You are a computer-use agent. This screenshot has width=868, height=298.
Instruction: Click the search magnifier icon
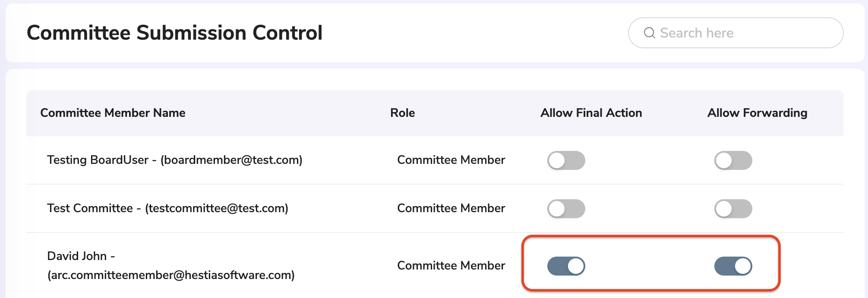tap(649, 33)
